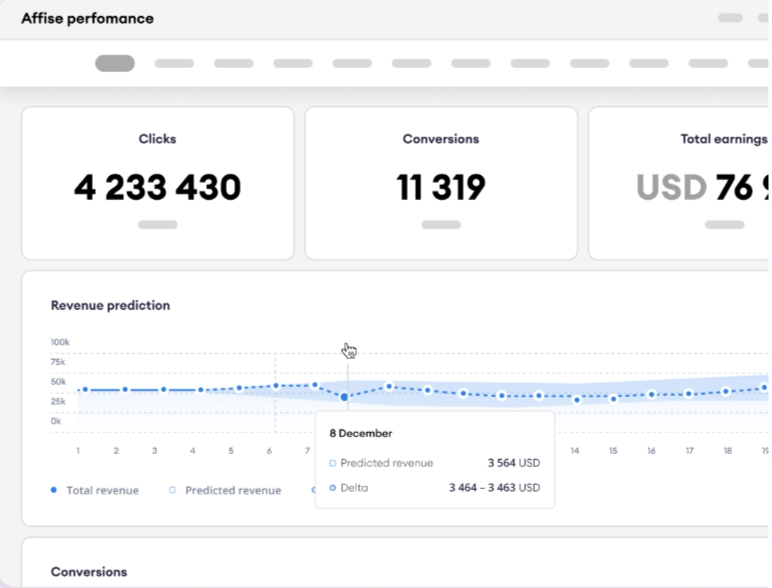Click the Predicted revenue legend circle icon
The image size is (772, 588).
pos(172,490)
